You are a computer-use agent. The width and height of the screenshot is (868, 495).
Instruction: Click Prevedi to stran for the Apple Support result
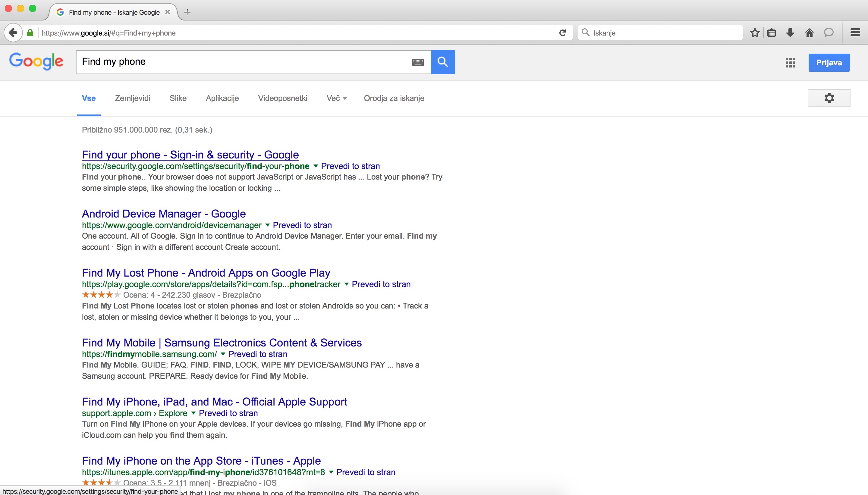[x=228, y=413]
